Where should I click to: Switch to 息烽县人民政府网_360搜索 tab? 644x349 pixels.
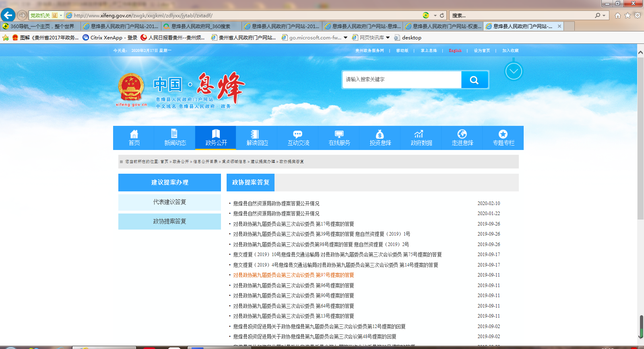201,26
